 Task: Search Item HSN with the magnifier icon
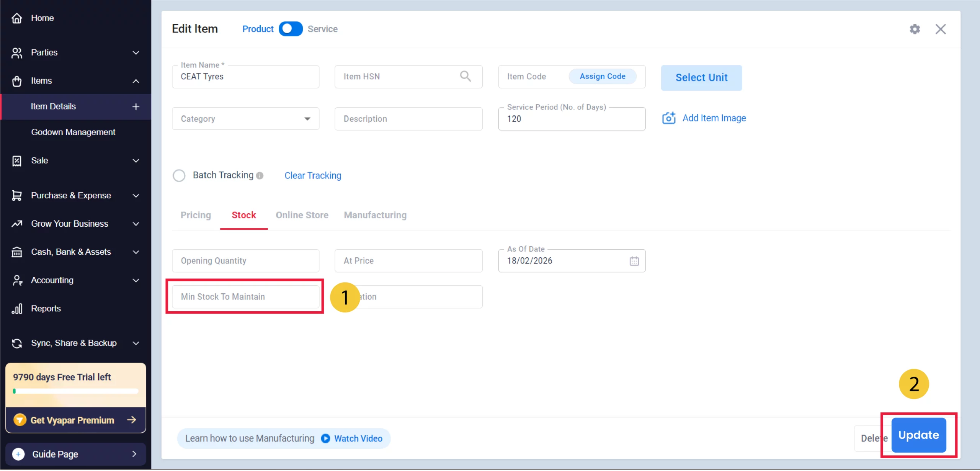tap(465, 76)
